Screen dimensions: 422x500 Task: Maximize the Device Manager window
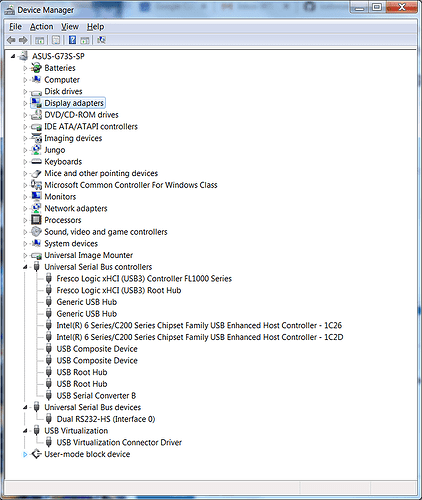pyautogui.click(x=377, y=7)
